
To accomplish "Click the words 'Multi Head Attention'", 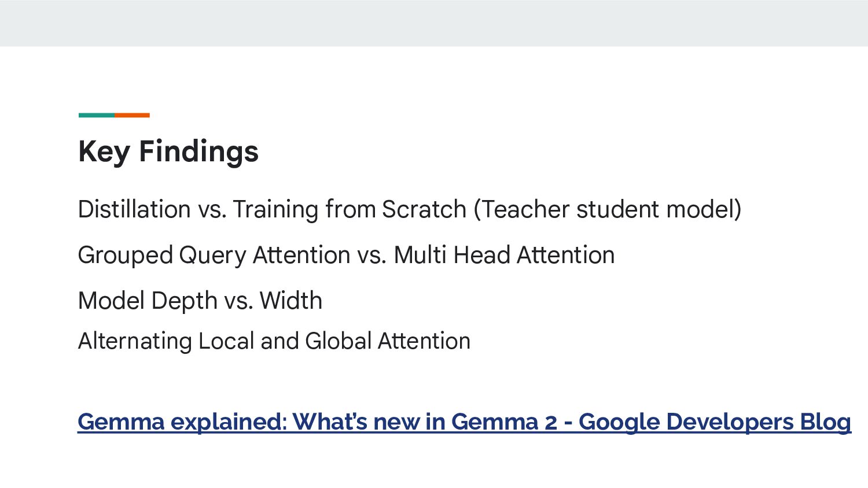I will [504, 255].
